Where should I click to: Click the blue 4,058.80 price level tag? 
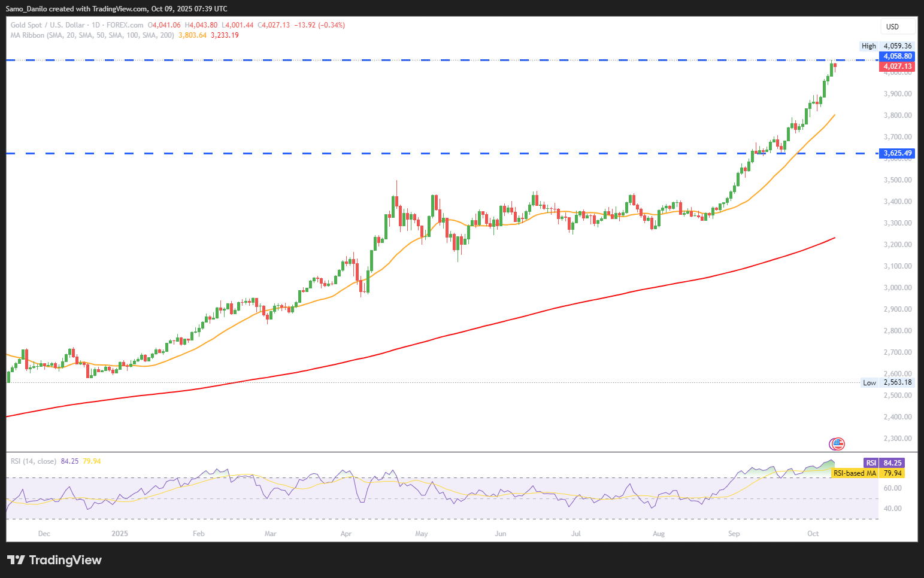[x=897, y=56]
